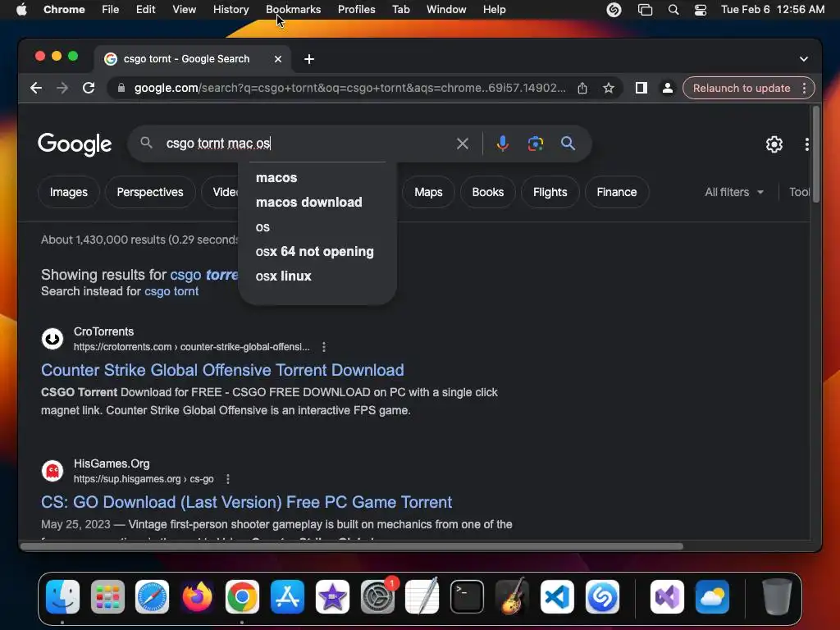
Task: Open Control Center in menu bar
Action: pos(701,10)
